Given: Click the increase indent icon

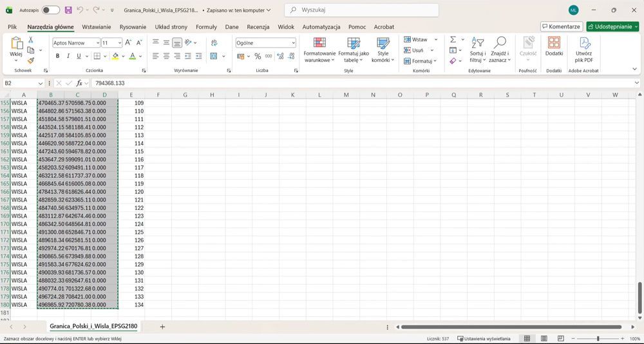Looking at the screenshot, I should click(x=199, y=56).
